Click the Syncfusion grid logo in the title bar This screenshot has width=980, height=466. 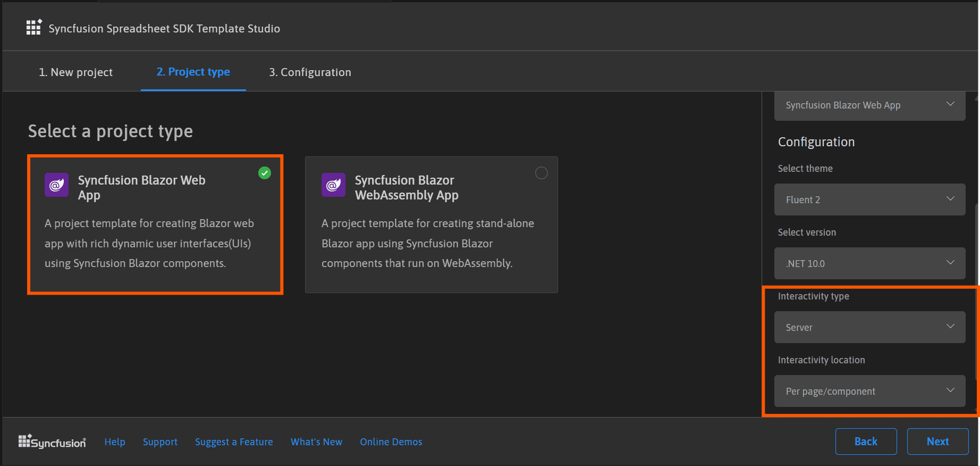[x=34, y=27]
